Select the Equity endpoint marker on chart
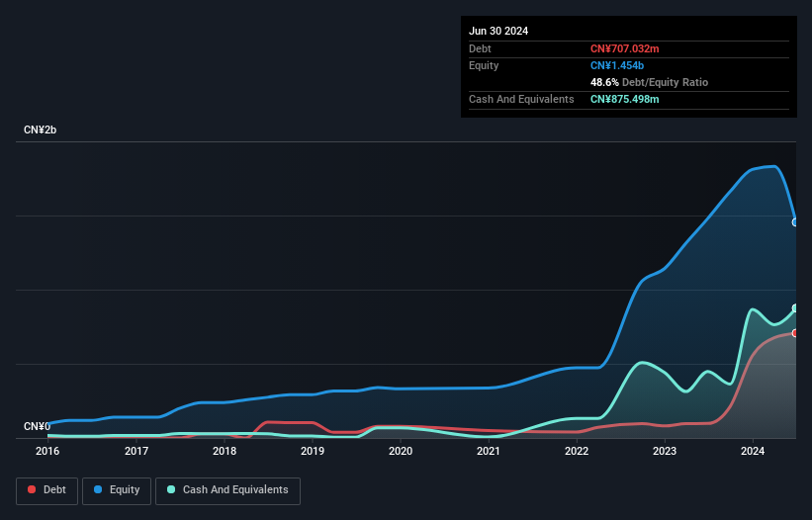Viewport: 812px width, 520px height. 795,222
